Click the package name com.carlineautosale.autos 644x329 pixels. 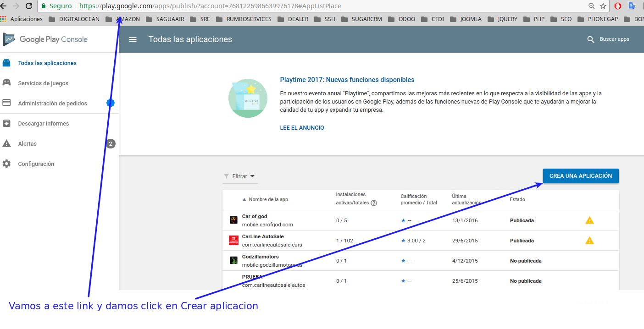pyautogui.click(x=273, y=285)
